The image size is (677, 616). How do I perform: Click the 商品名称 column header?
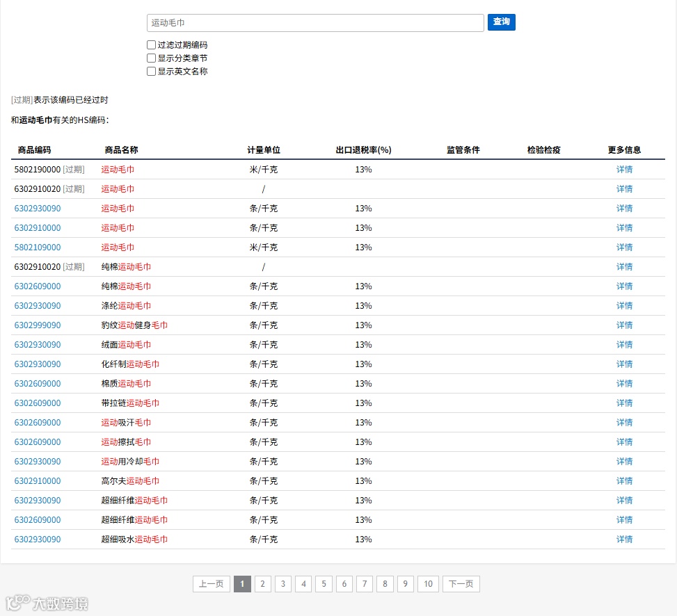click(x=121, y=150)
